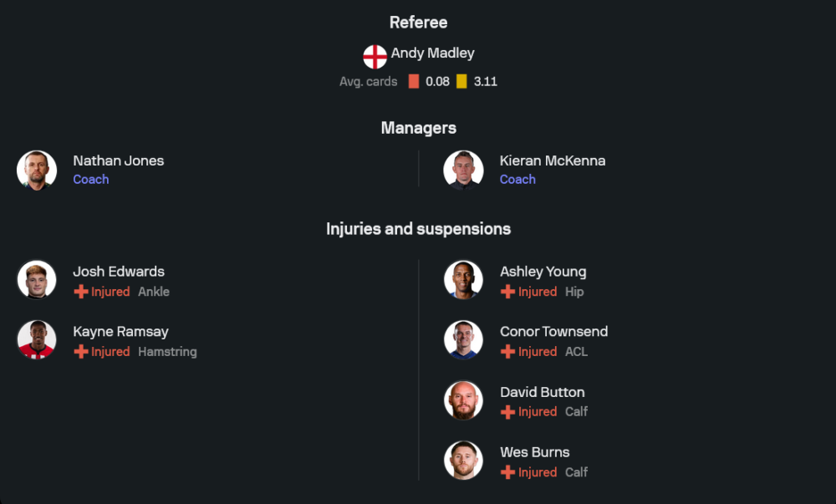Click Kayne Ramsay's name
The width and height of the screenshot is (836, 504).
point(119,332)
